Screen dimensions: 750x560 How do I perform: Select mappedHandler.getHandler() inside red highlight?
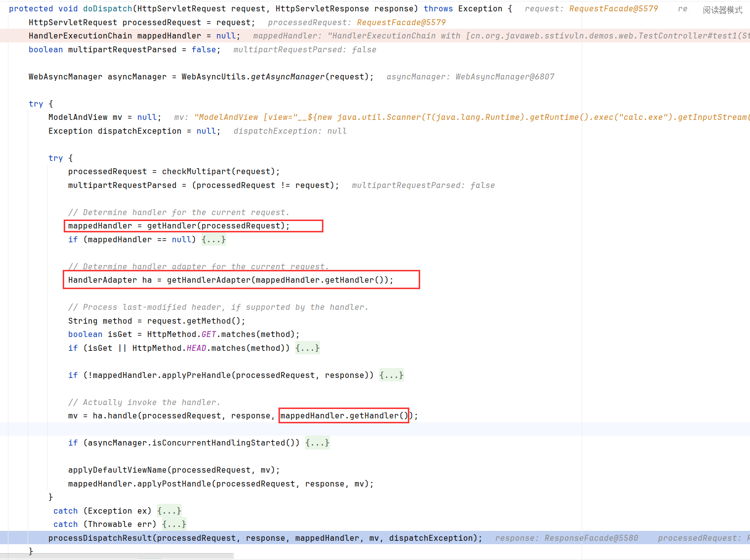pos(344,415)
